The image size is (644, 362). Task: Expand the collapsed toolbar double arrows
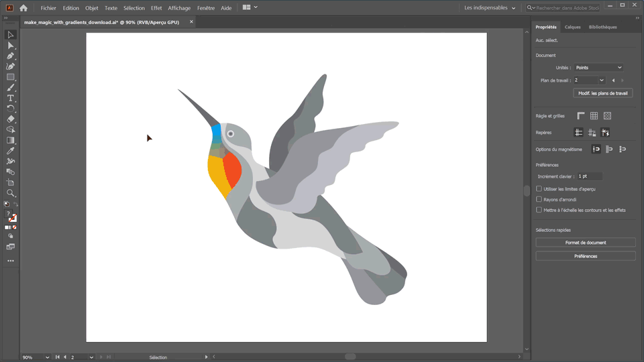pyautogui.click(x=6, y=18)
